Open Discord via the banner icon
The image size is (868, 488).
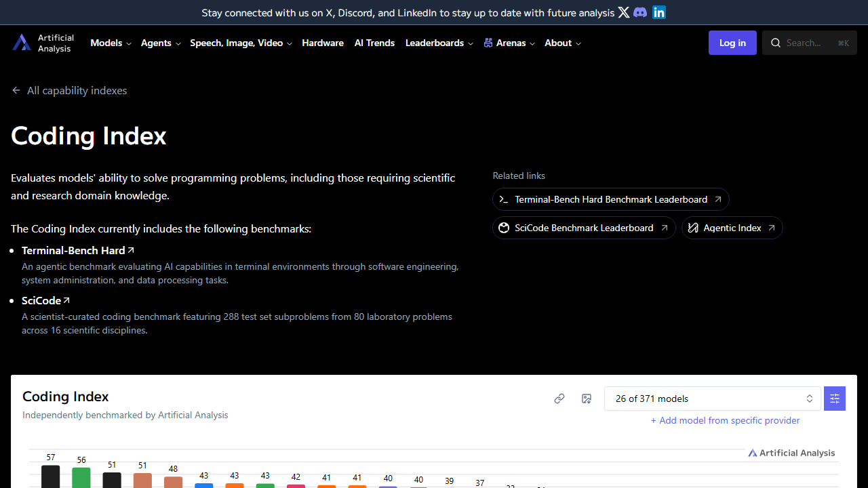(x=639, y=12)
